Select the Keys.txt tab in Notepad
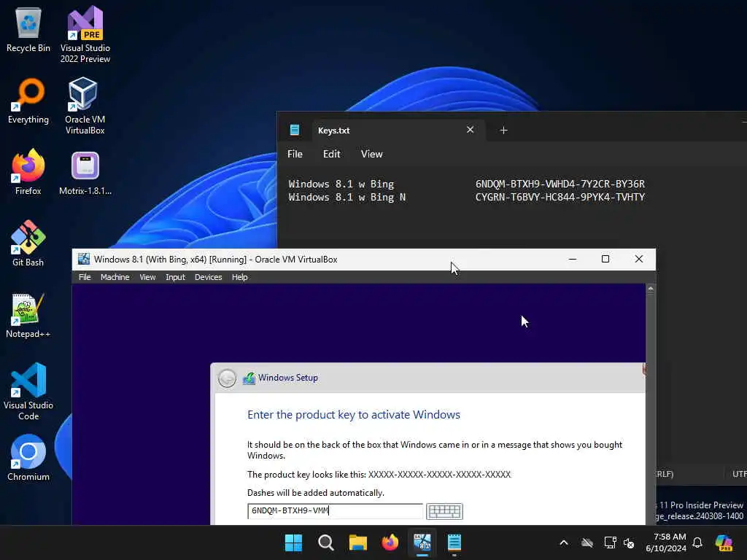 [398, 130]
